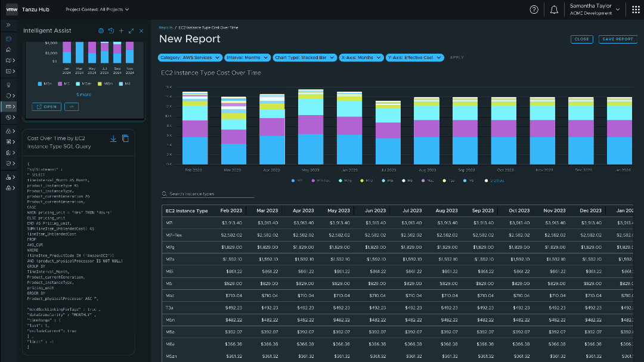Expand the cloud group sidebar section chevron
The image size is (644, 362).
pyautogui.click(x=14, y=131)
